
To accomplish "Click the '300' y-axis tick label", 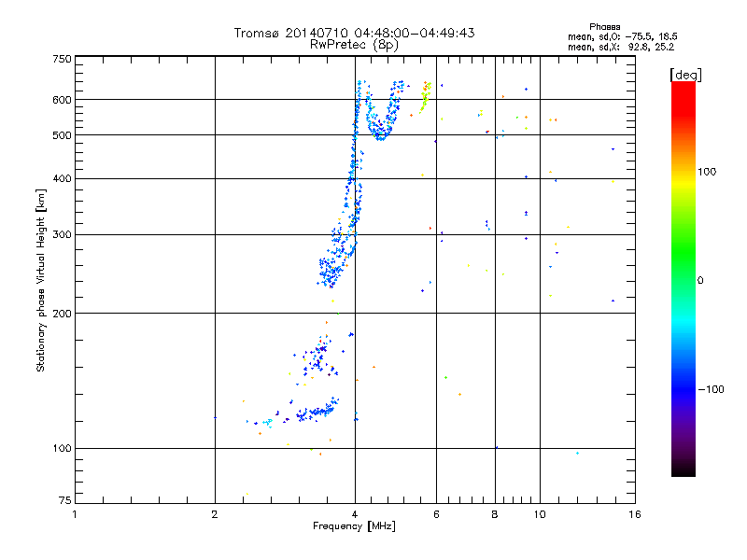I will tap(62, 235).
